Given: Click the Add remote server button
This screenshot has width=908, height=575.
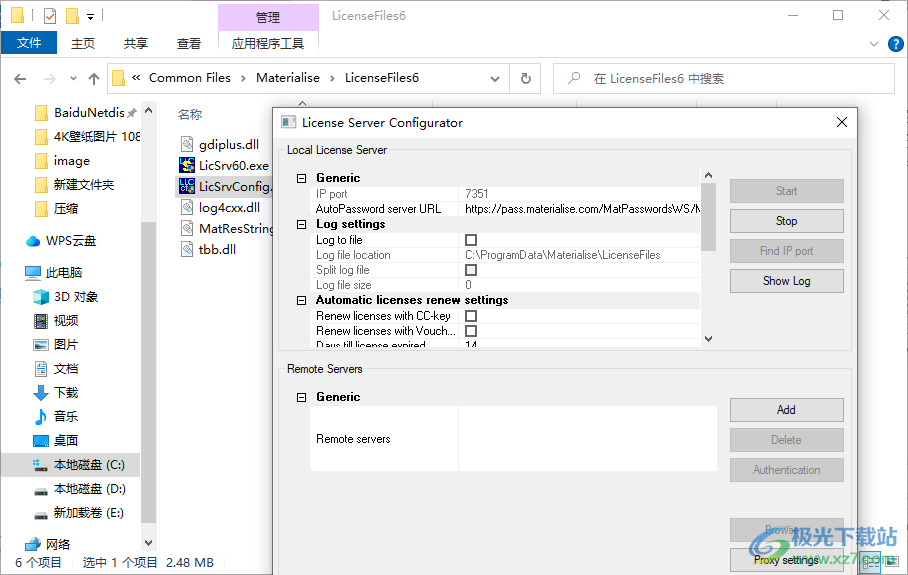Looking at the screenshot, I should pyautogui.click(x=786, y=410).
